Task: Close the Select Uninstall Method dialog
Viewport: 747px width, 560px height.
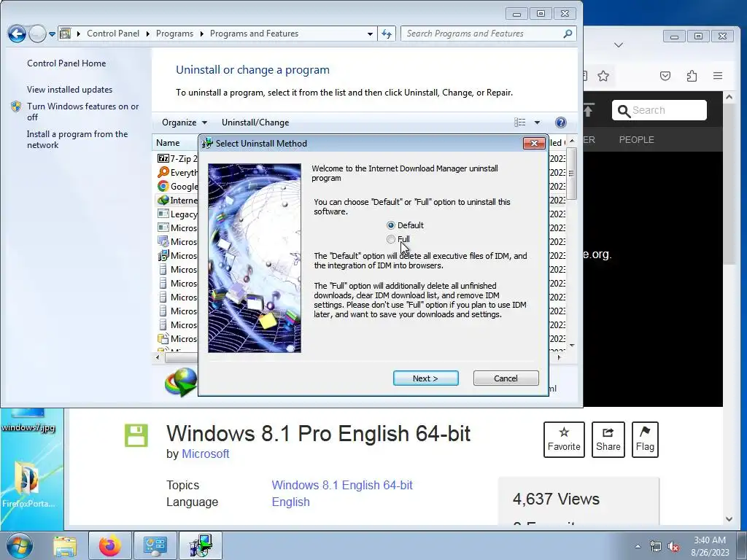Action: (533, 144)
